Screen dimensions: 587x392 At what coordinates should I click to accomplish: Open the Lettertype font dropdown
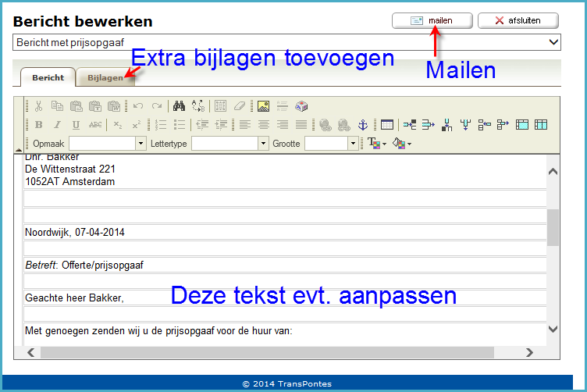[x=263, y=144]
